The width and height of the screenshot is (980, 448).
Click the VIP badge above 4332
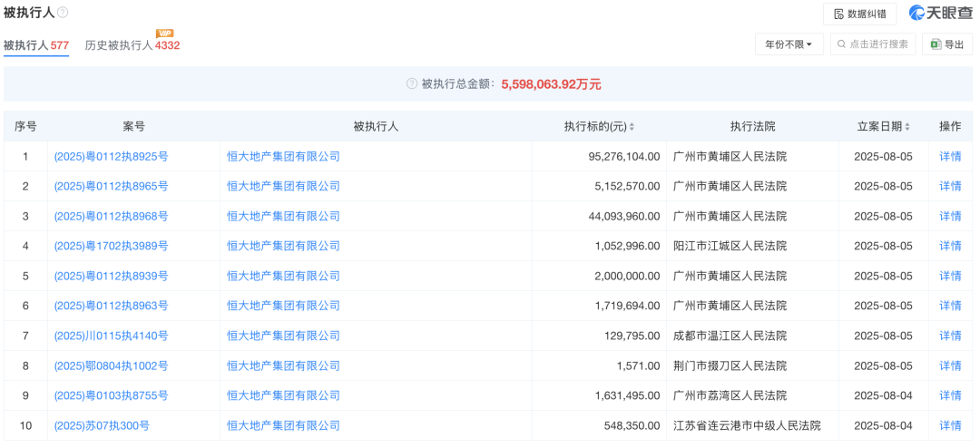[165, 34]
